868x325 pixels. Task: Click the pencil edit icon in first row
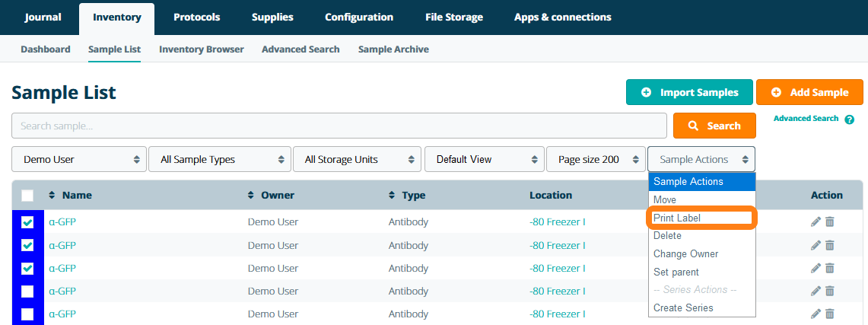coord(816,222)
